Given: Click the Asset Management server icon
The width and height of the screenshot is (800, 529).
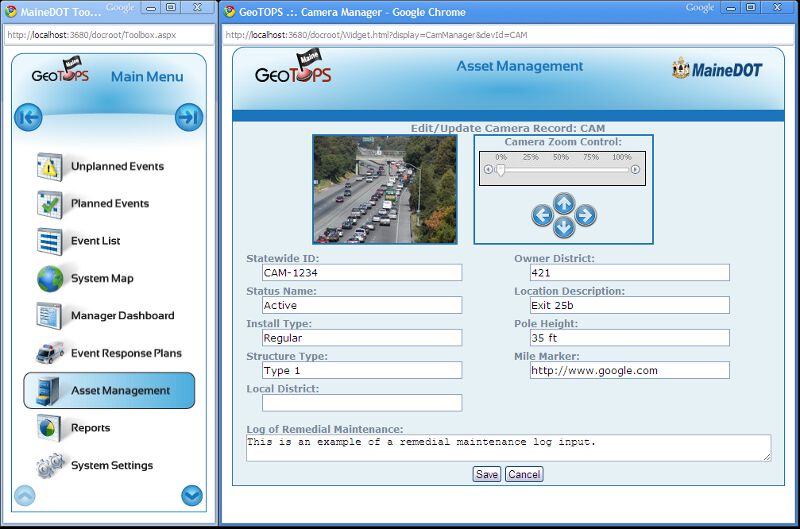Looking at the screenshot, I should point(48,391).
